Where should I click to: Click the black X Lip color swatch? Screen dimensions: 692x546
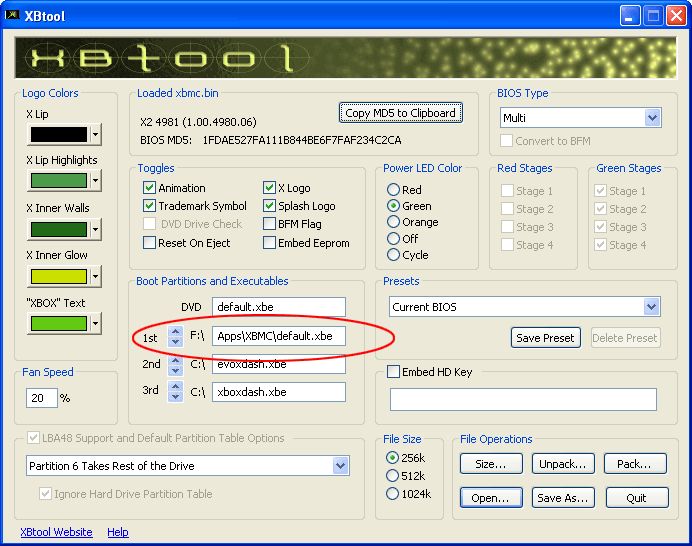59,134
